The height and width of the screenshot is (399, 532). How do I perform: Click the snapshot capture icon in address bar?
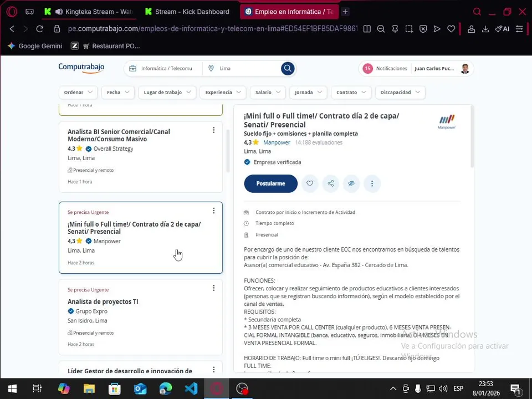coord(409,29)
